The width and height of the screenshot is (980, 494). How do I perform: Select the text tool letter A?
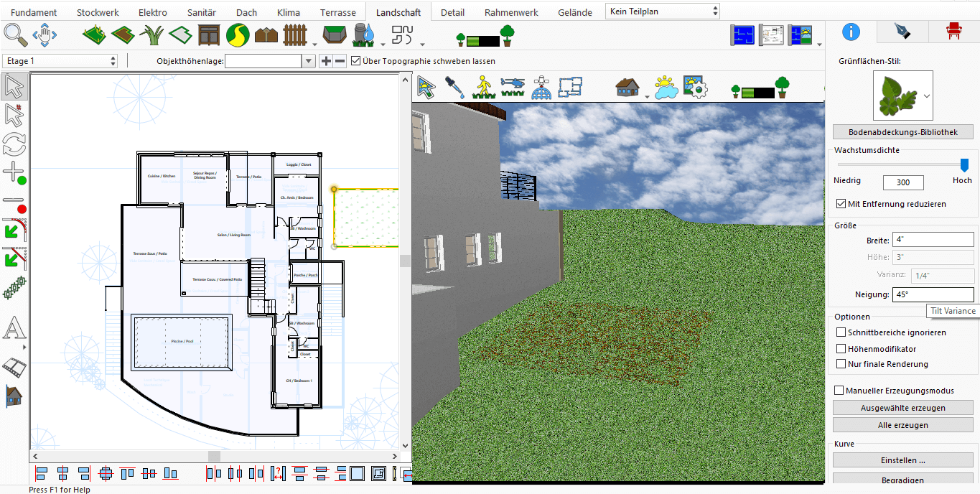pyautogui.click(x=14, y=330)
